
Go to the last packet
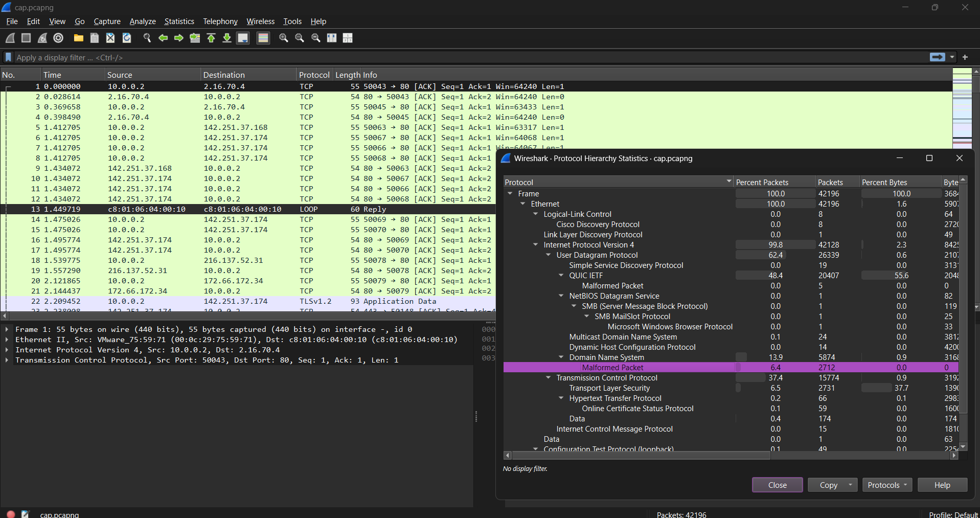226,38
